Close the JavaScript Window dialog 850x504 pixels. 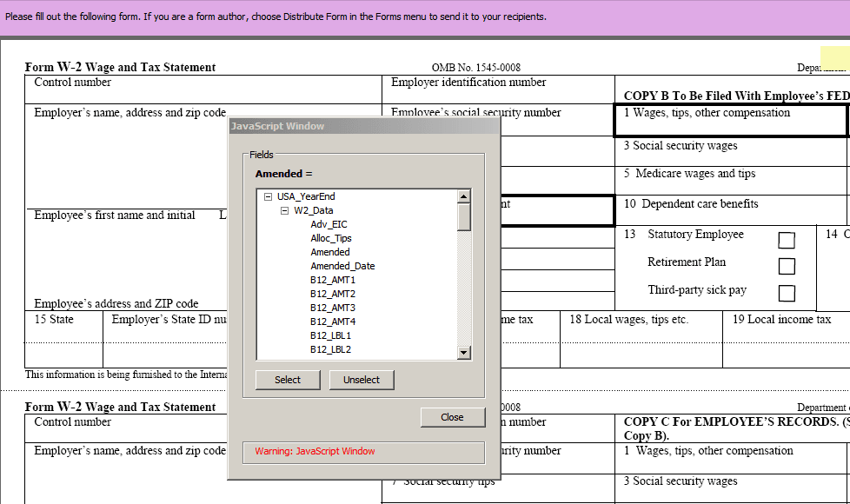click(x=453, y=417)
